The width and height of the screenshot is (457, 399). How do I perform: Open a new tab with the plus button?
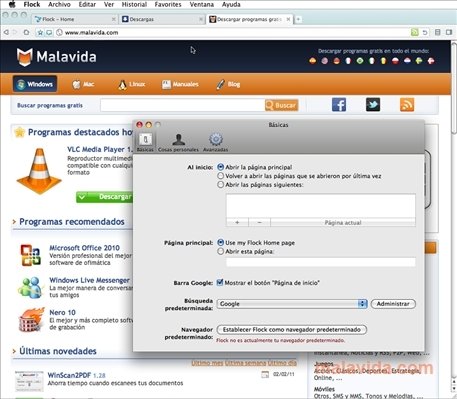[x=298, y=19]
